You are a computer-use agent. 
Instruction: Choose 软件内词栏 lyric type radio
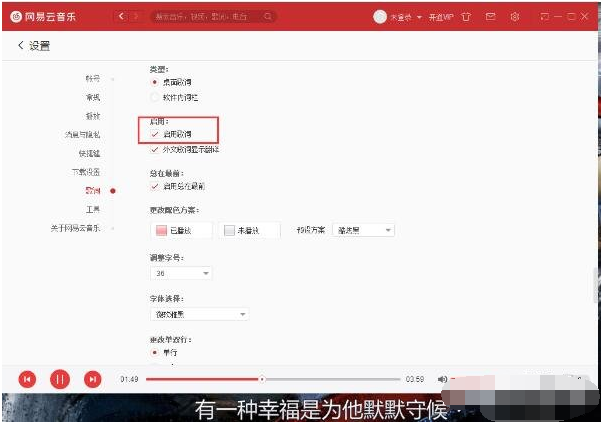[154, 97]
